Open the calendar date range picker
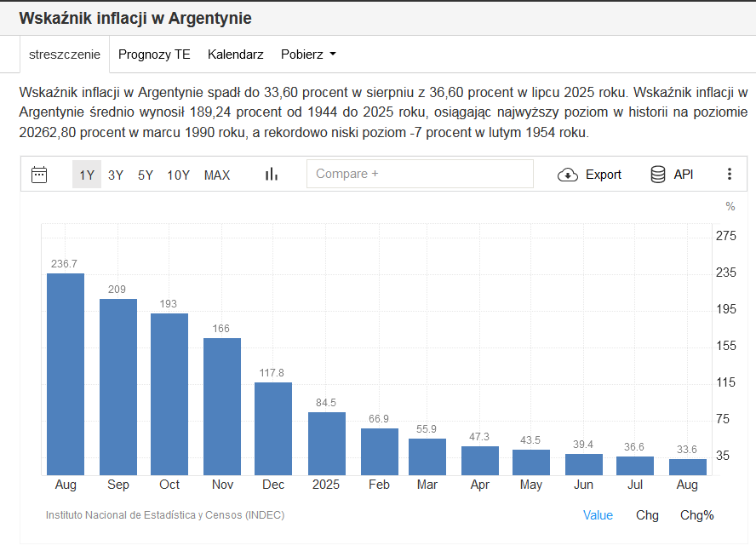Viewport: 756px width, 557px height. [x=39, y=175]
